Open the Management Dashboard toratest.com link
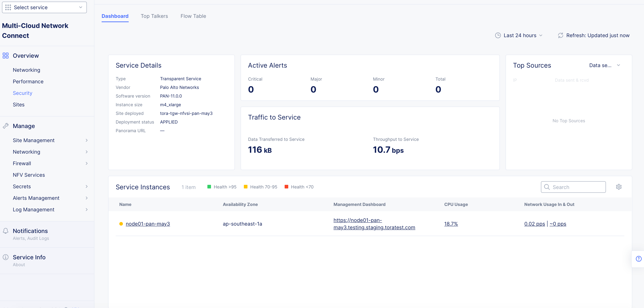This screenshot has height=308, width=644. point(374,224)
